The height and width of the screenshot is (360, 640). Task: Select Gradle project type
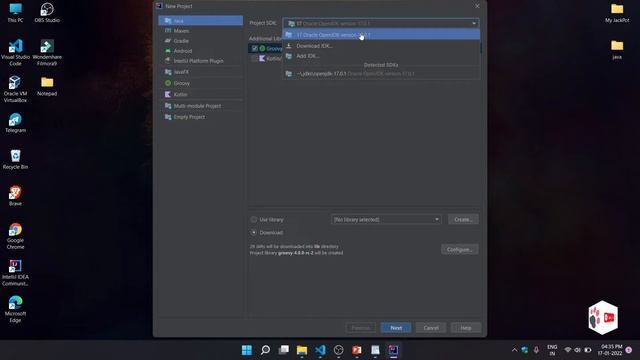[x=200, y=41]
